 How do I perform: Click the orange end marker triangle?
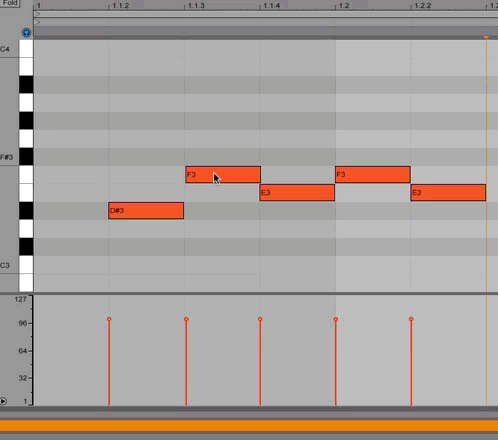click(486, 37)
